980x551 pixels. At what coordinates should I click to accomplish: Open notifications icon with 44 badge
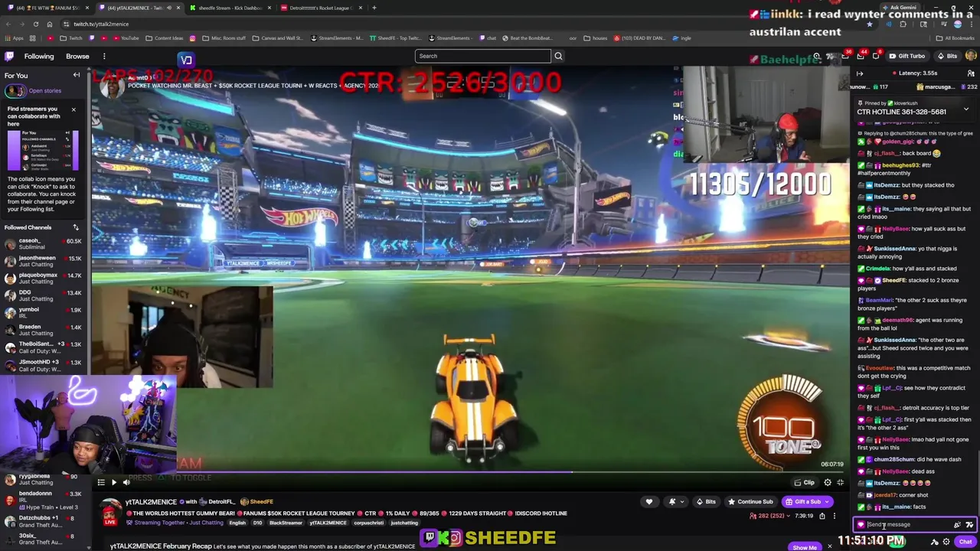click(860, 56)
